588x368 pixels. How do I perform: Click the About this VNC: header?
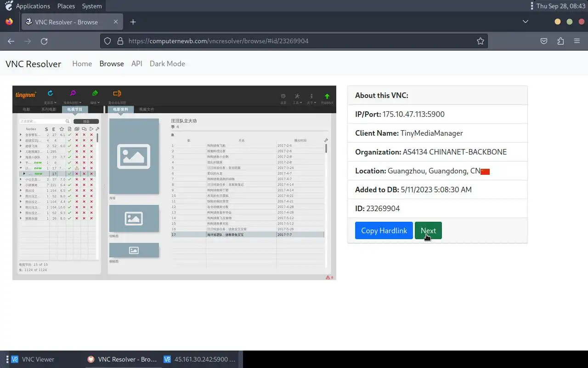[437, 95]
